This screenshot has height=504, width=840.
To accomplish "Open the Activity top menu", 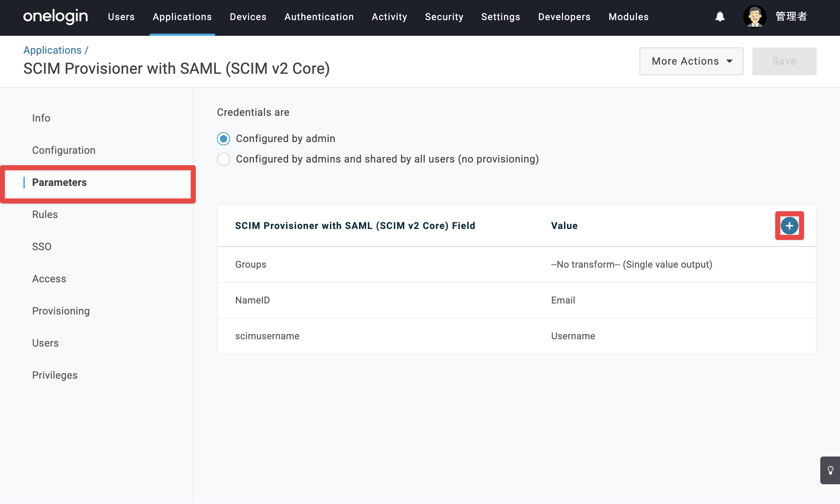I will pos(389,17).
